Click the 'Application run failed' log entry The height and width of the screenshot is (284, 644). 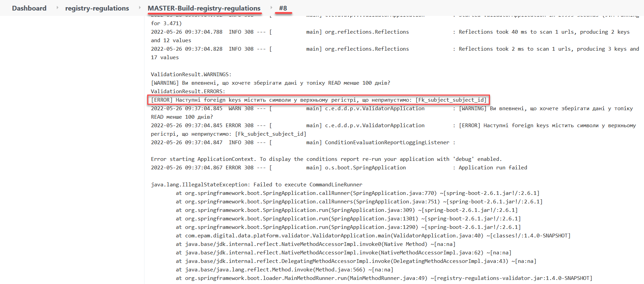pyautogui.click(x=339, y=168)
